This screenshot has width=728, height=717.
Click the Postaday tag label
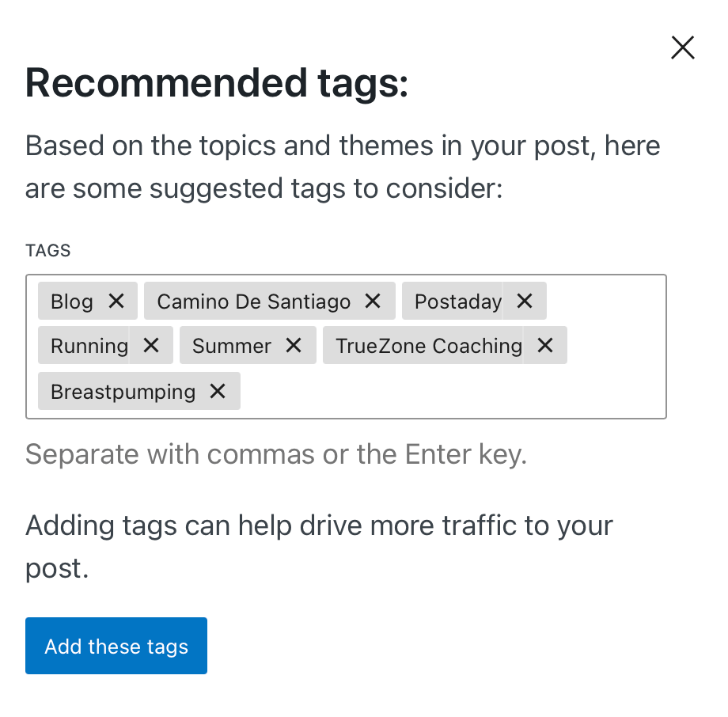pyautogui.click(x=457, y=302)
